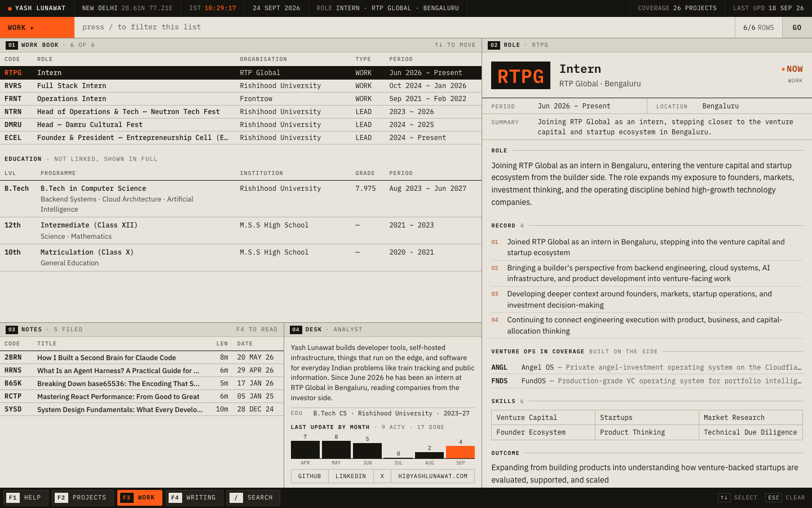The image size is (812, 508).
Task: Open the X profile link
Action: tap(382, 476)
